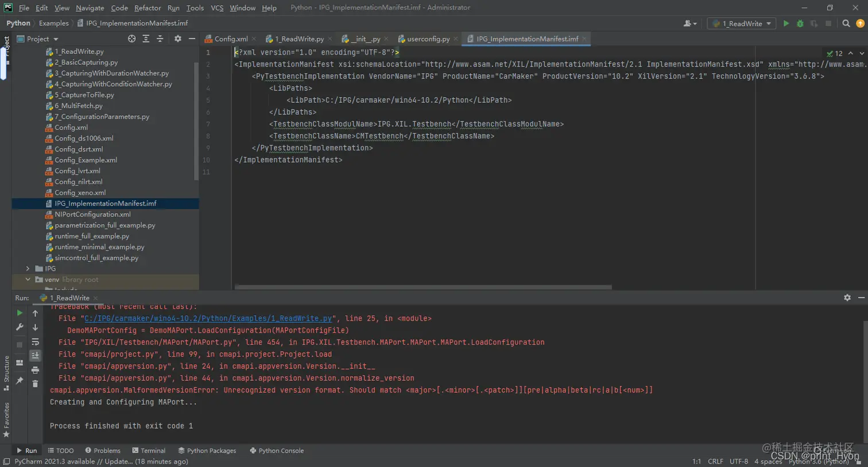Click the Examples breadcrumb
The height and width of the screenshot is (467, 868).
coord(53,24)
